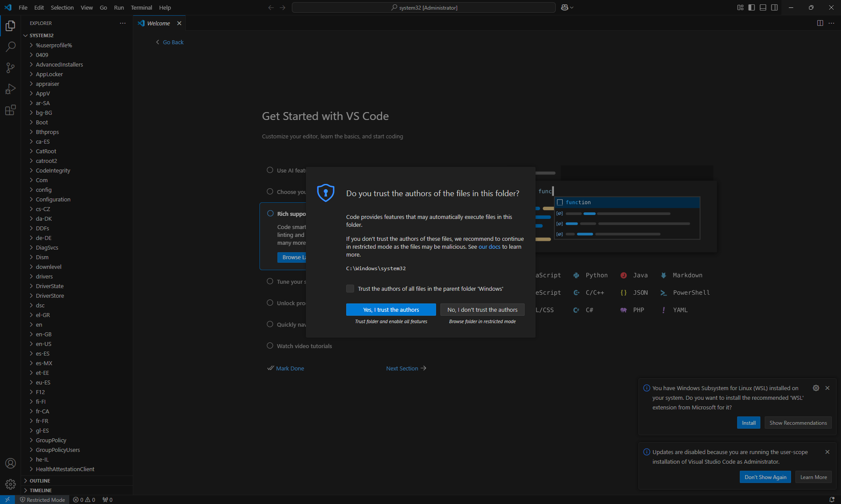Expand the DriverStore folder

tap(77, 296)
